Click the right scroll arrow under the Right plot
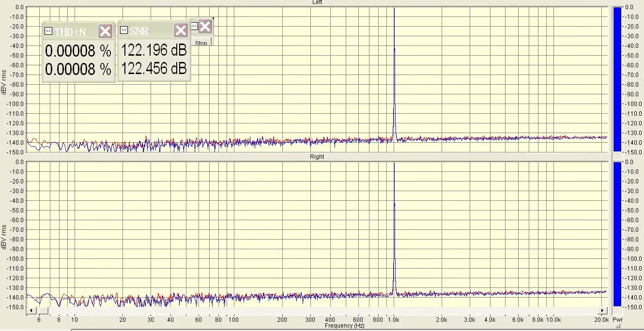 (603, 310)
